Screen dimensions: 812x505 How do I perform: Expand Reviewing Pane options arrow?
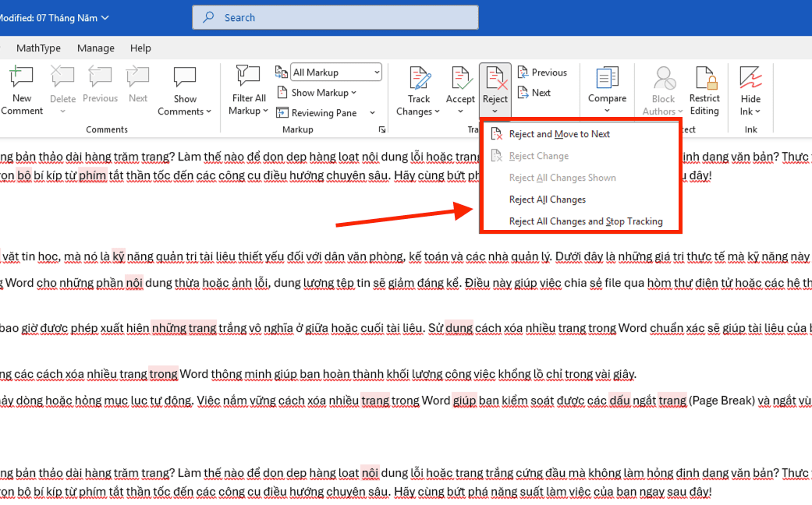(x=372, y=113)
